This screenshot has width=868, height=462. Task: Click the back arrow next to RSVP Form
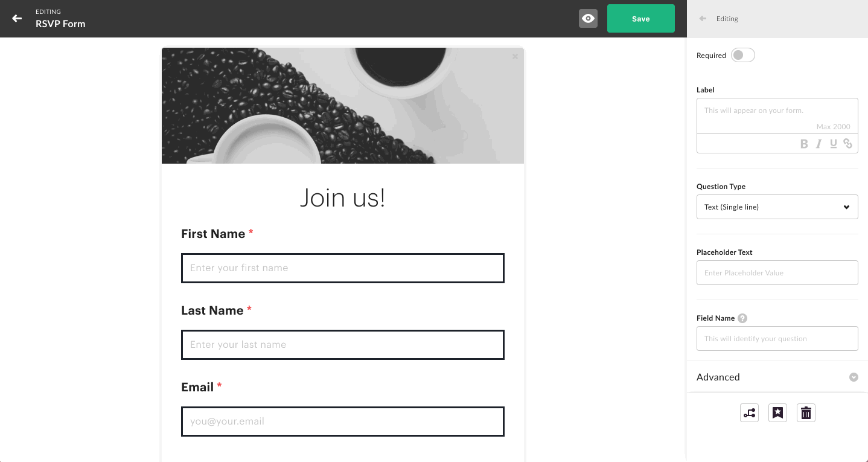[x=17, y=19]
